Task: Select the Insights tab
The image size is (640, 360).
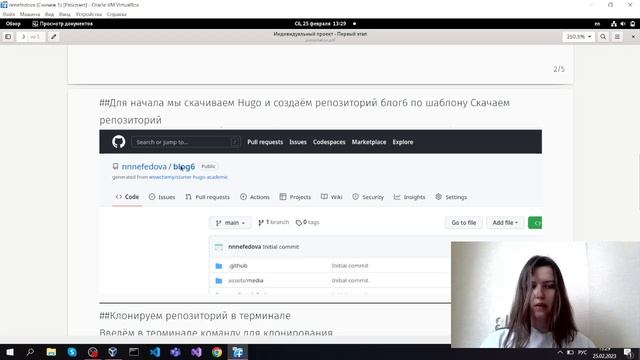Action: [409, 197]
